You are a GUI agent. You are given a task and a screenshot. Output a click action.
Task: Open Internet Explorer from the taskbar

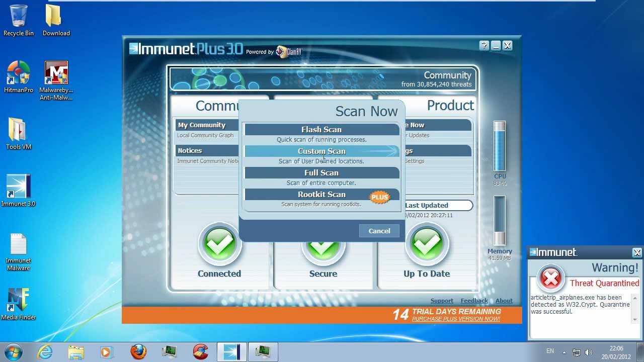point(45,352)
